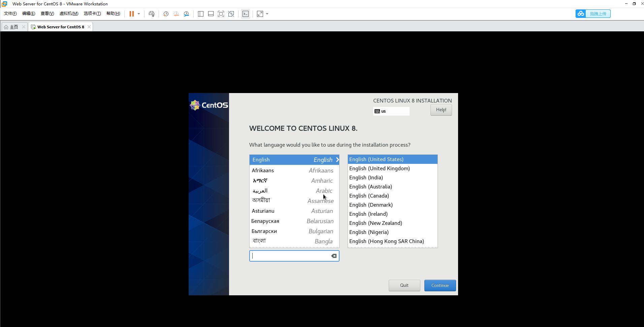
Task: Select Belarusian in the language list
Action: click(294, 221)
